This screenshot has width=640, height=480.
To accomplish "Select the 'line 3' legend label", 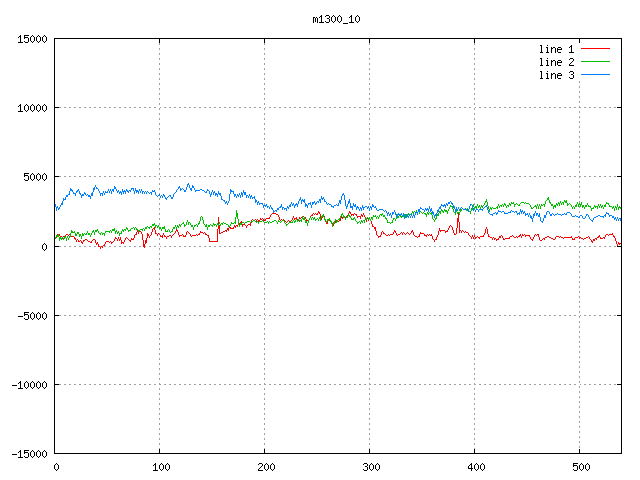I will click(556, 75).
